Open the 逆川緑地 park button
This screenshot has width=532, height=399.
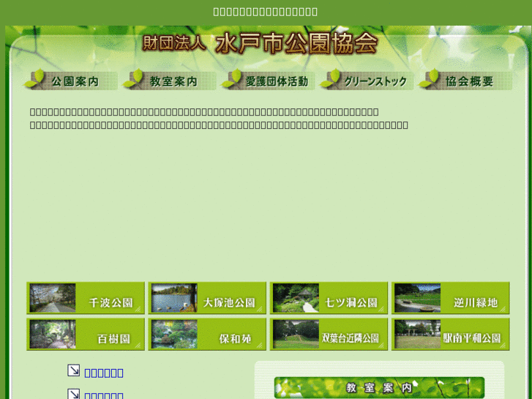click(451, 298)
